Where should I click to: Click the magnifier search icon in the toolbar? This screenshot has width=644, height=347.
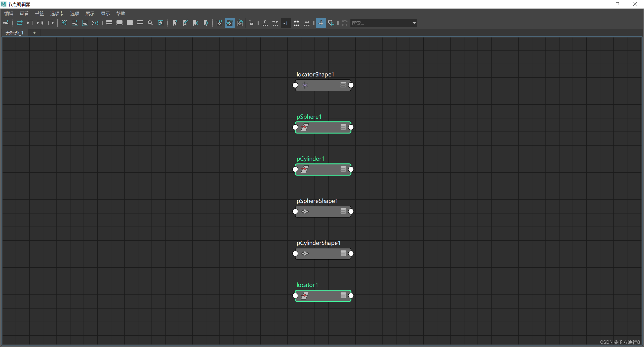pos(150,23)
